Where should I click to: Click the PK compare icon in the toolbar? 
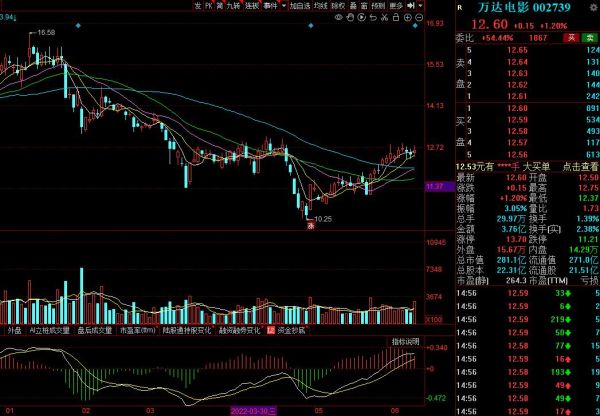209,5
